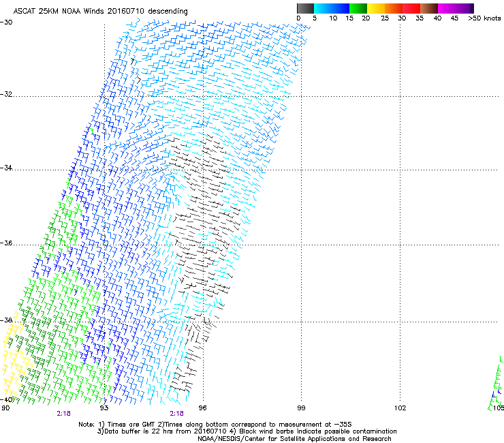This screenshot has width=504, height=443.
Task: Click 'NOAA/NESDIS/Center for Satellite Applications and Research' credit
Action: (x=294, y=439)
